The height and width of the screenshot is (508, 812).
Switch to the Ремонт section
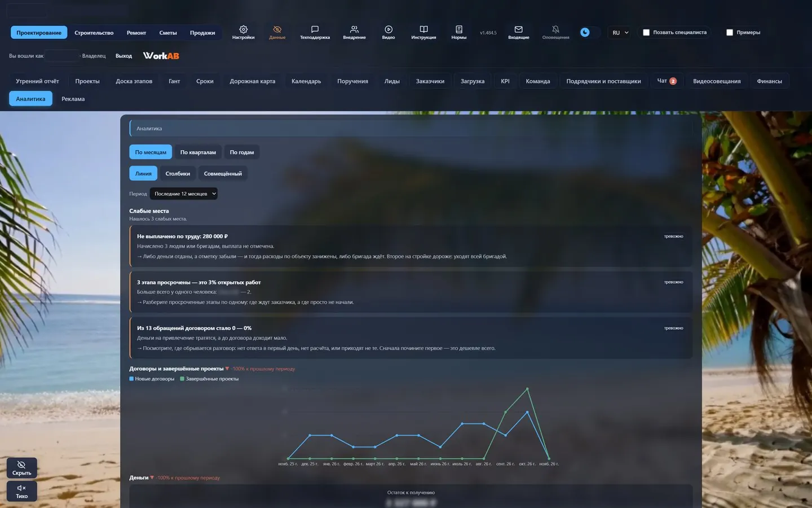[136, 33]
